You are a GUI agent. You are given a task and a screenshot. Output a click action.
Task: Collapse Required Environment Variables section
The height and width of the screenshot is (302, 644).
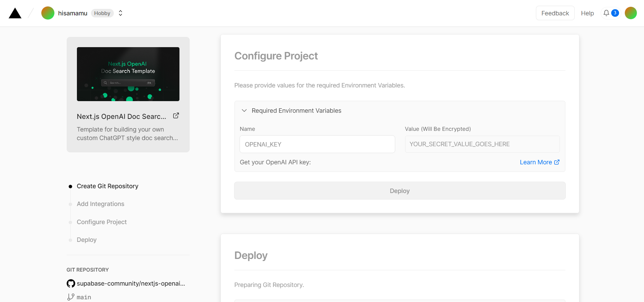coord(244,111)
